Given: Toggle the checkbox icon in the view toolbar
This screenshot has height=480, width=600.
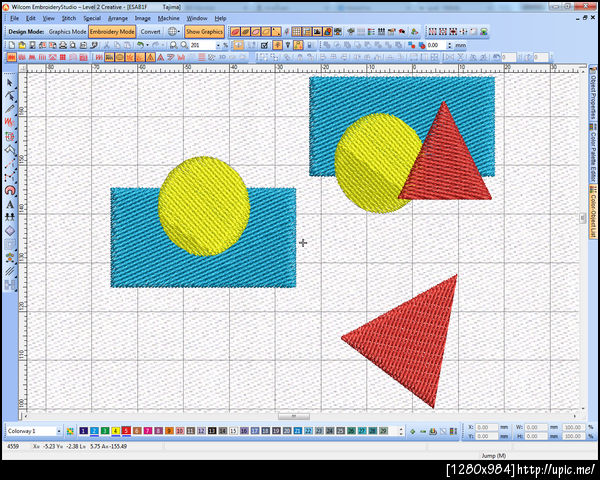Looking at the screenshot, I should [264, 45].
